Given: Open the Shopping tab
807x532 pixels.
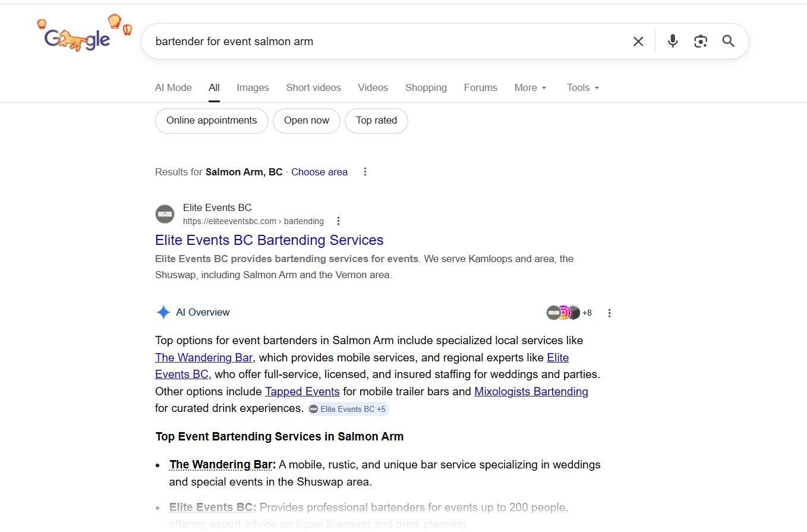Looking at the screenshot, I should pyautogui.click(x=425, y=87).
